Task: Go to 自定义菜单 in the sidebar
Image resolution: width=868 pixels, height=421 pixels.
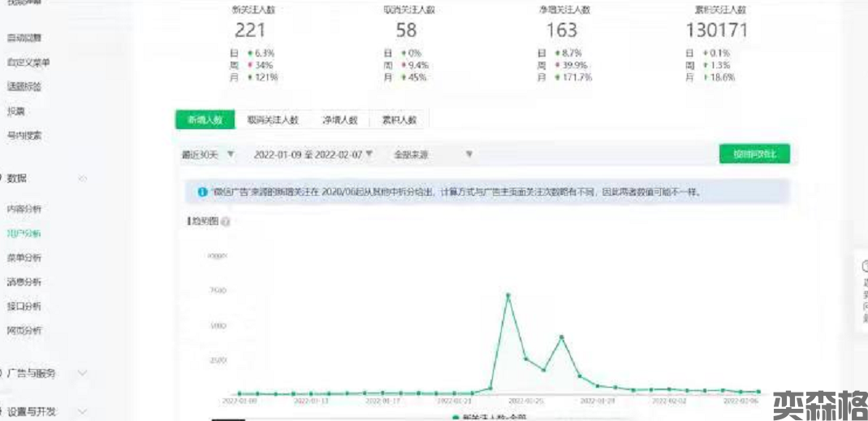Action: pyautogui.click(x=28, y=63)
